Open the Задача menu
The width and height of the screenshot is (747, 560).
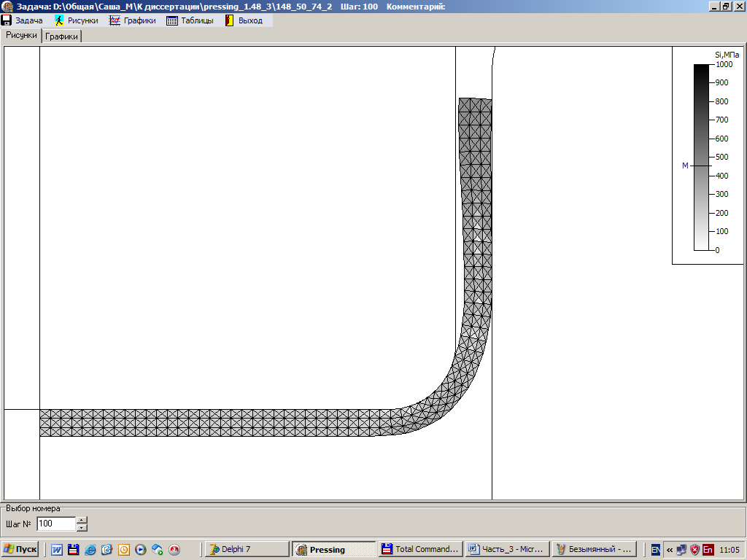click(x=22, y=20)
